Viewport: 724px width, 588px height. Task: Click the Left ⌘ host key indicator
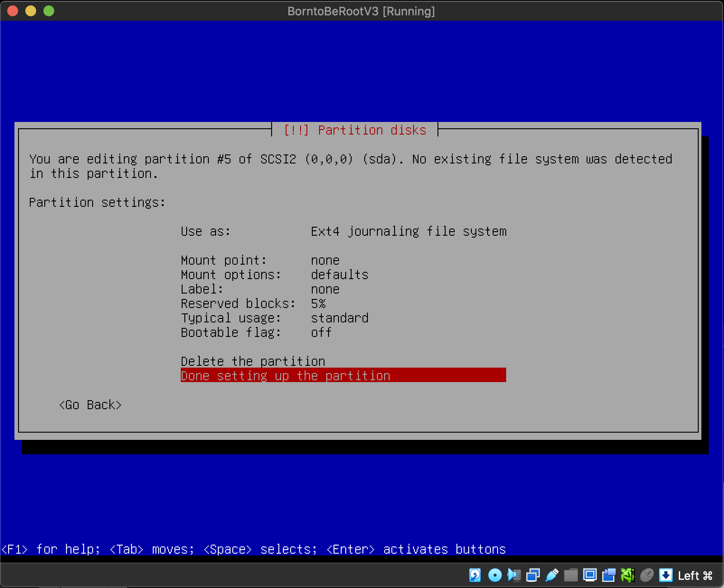click(695, 575)
